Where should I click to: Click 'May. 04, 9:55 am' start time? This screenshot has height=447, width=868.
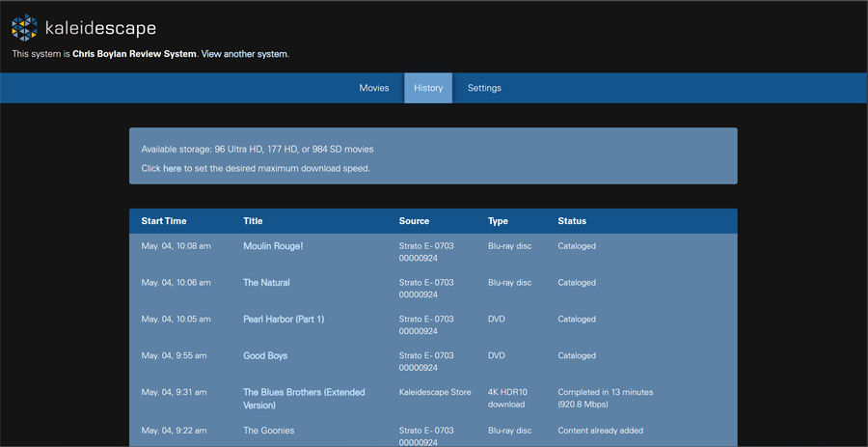click(x=174, y=355)
